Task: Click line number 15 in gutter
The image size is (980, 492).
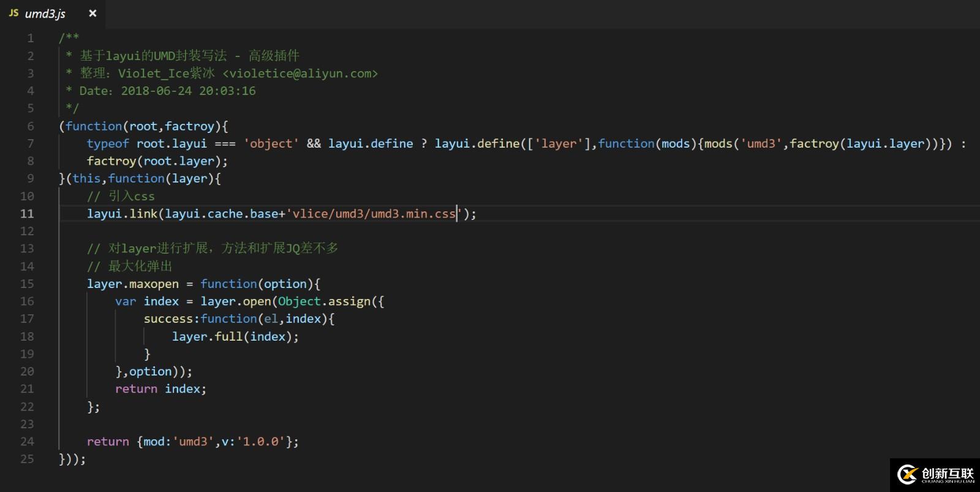Action: tap(27, 284)
